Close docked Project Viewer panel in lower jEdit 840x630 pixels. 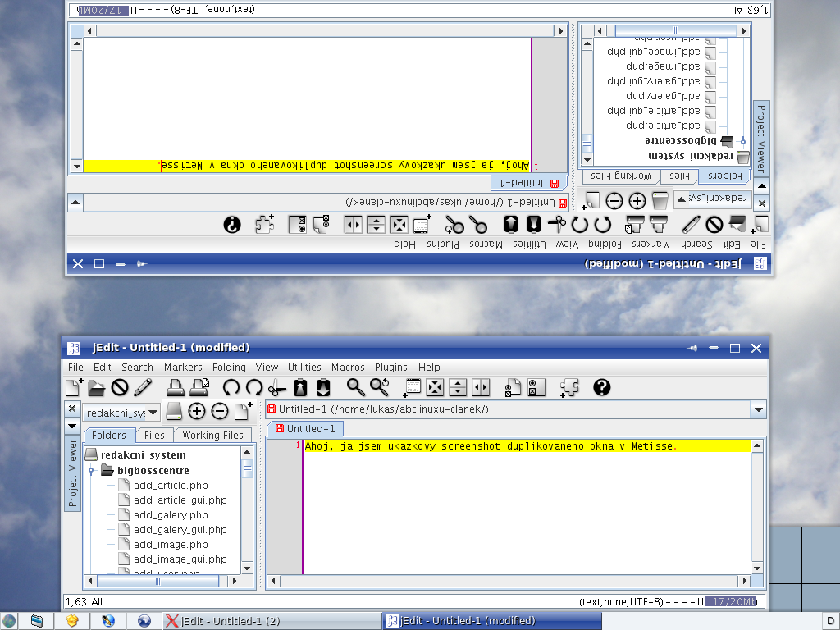[x=72, y=409]
